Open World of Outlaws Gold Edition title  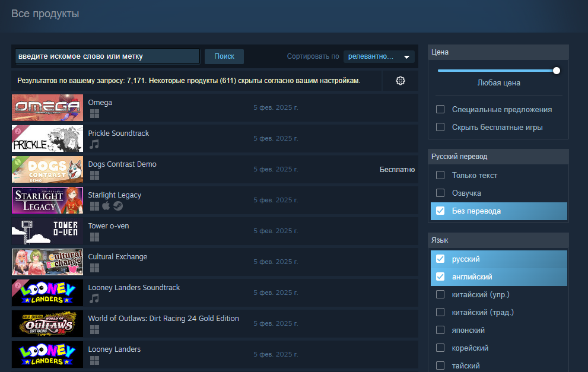pos(164,319)
